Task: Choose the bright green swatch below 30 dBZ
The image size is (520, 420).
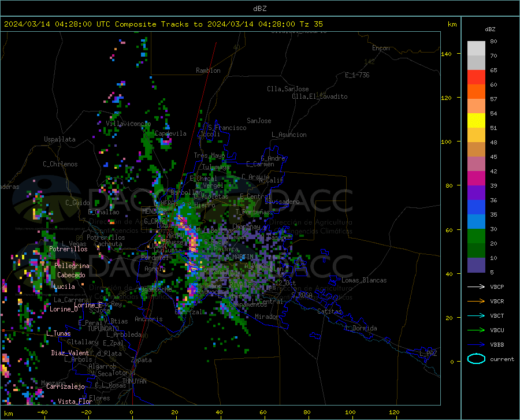Action: click(476, 236)
